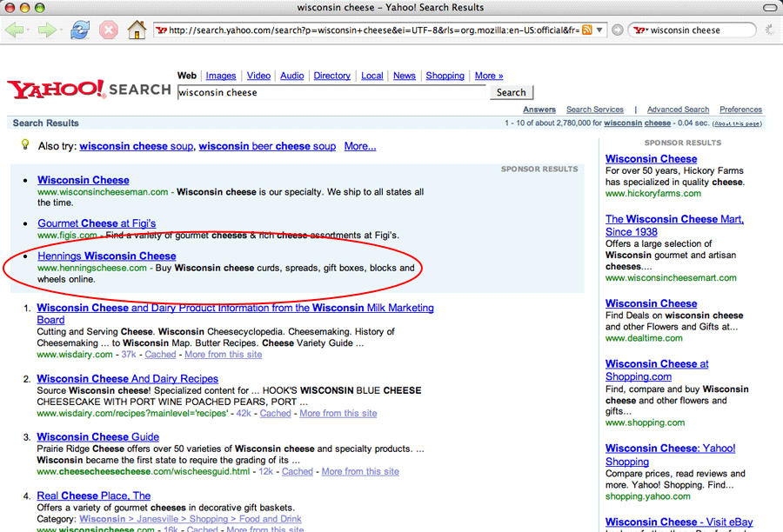The height and width of the screenshot is (532, 783).
Task: Open the Yahoo search engine selector icon
Action: [640, 30]
